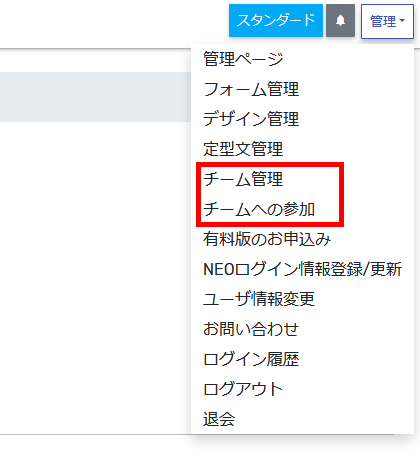The height and width of the screenshot is (471, 420).
Task: Open チーム管理 in highlighted box
Action: tap(243, 179)
